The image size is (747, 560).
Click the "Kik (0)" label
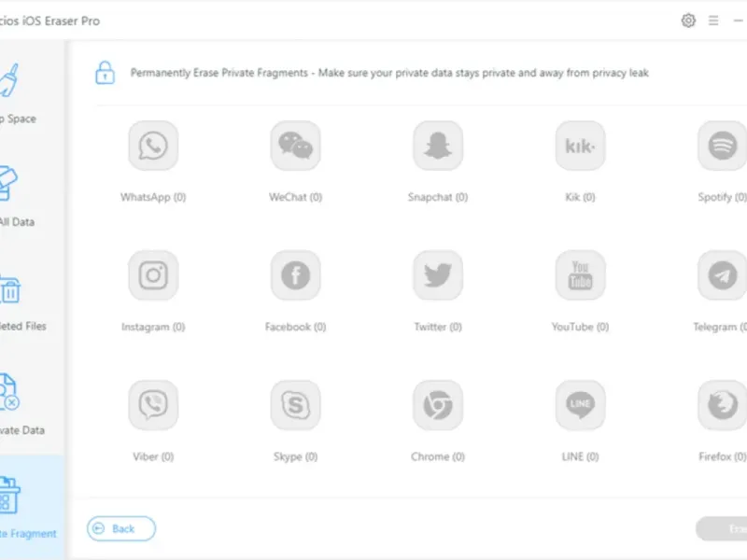pyautogui.click(x=580, y=197)
